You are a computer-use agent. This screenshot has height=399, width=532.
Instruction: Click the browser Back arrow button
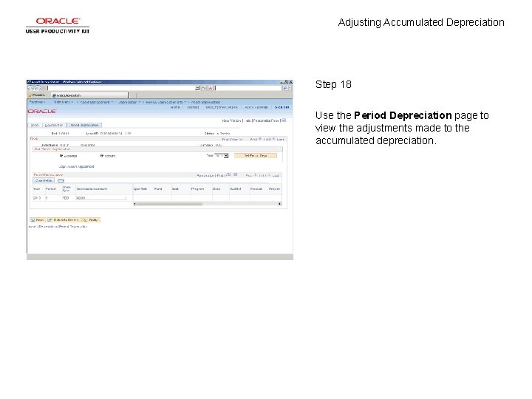click(31, 88)
